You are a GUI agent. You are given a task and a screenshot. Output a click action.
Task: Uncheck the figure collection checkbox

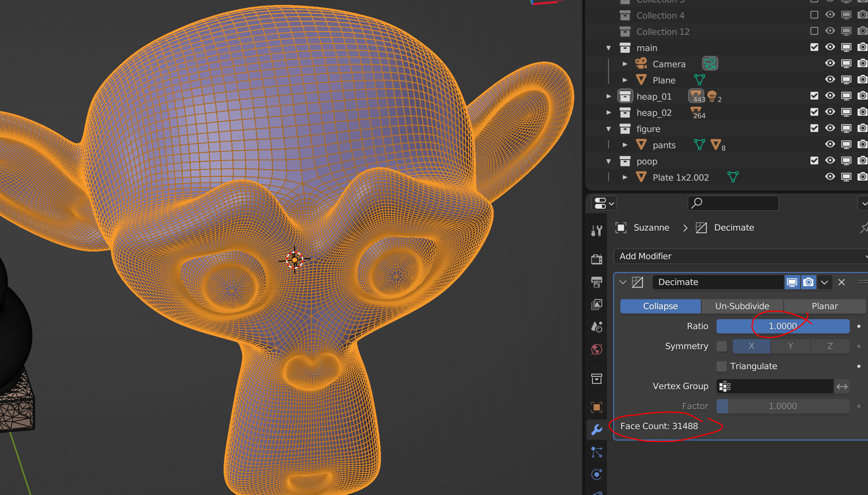[814, 128]
